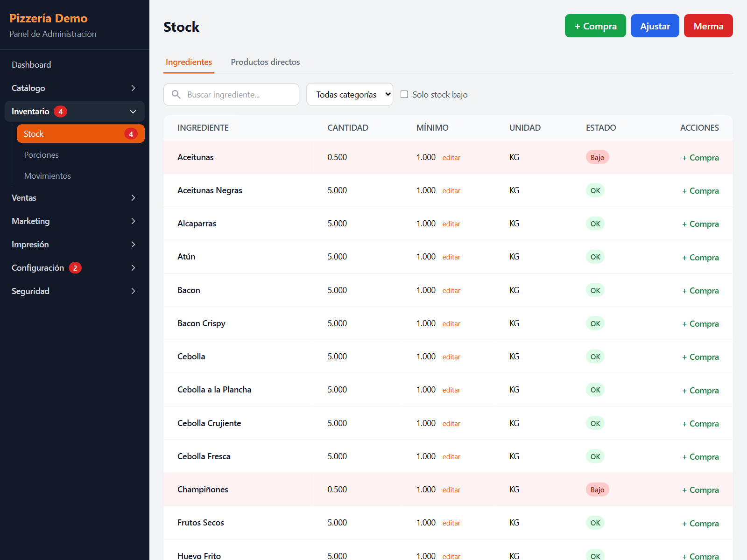The height and width of the screenshot is (560, 747).
Task: Switch to Productos directos tab
Action: (x=265, y=62)
